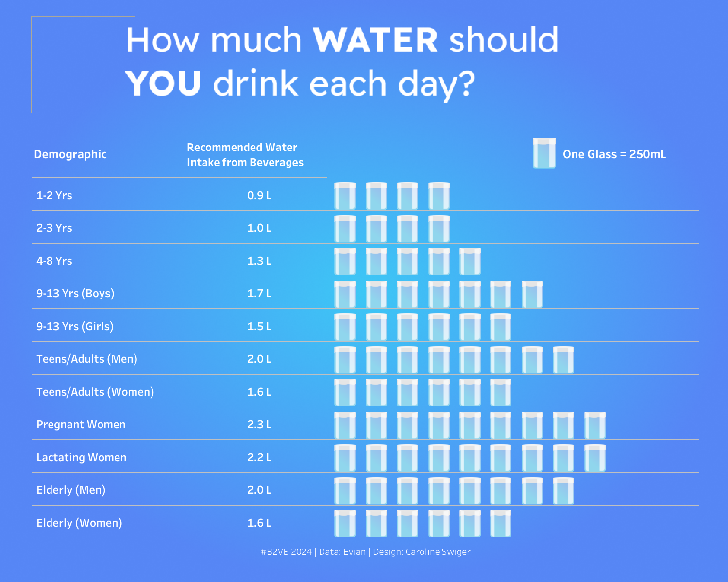
Task: Click the fifth glass in the 4-8 Yrs row
Action: (x=470, y=261)
